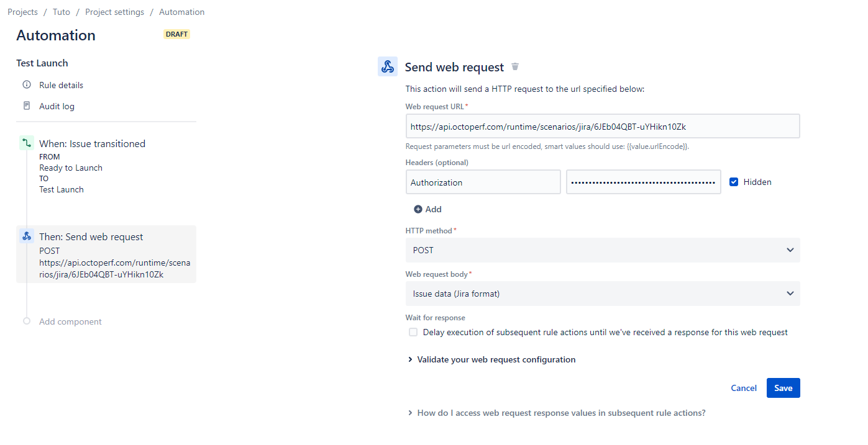Open Rule details using its info icon
Screen dimensions: 868x445
coord(25,84)
